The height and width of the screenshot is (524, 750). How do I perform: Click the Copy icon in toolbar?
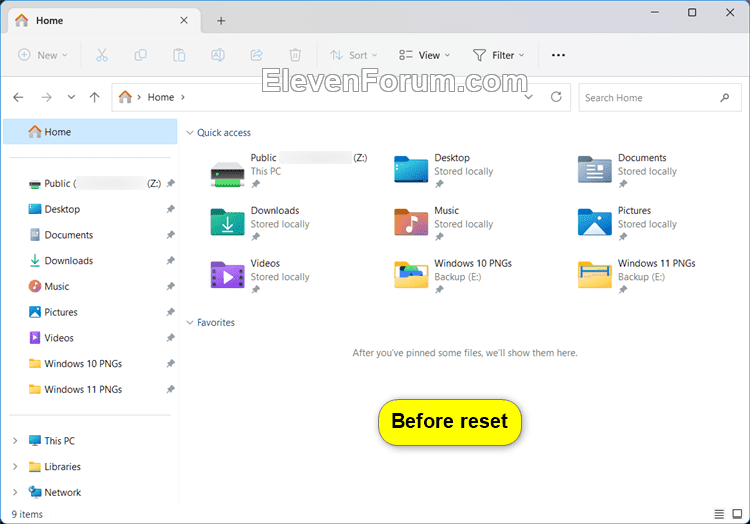click(141, 55)
